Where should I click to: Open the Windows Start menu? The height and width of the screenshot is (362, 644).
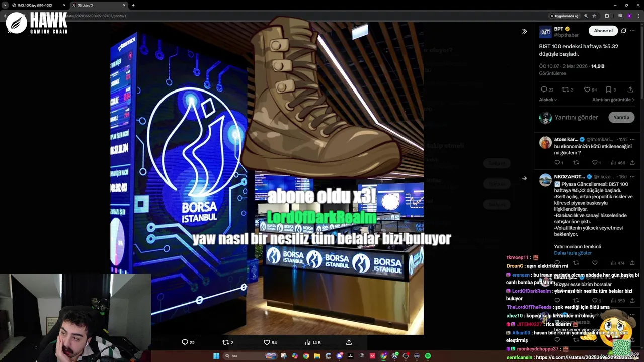pos(216,356)
